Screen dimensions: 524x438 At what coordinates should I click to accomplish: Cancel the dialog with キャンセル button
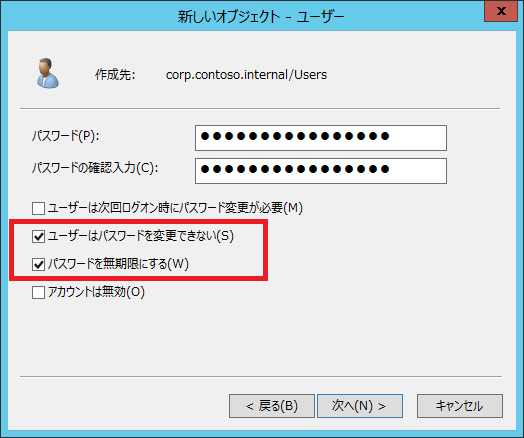[460, 406]
